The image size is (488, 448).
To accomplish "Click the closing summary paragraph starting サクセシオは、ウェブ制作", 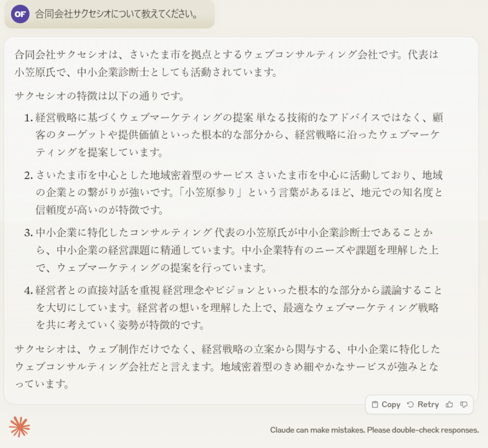I will click(226, 366).
